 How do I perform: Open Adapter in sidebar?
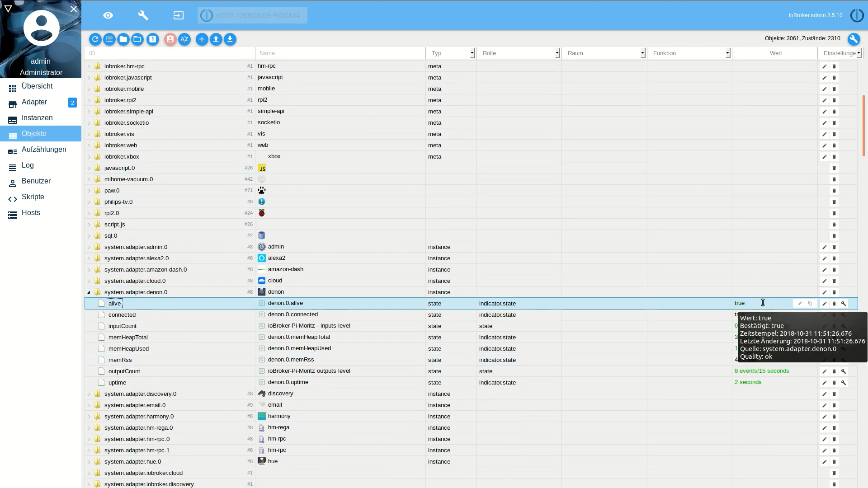[41, 102]
